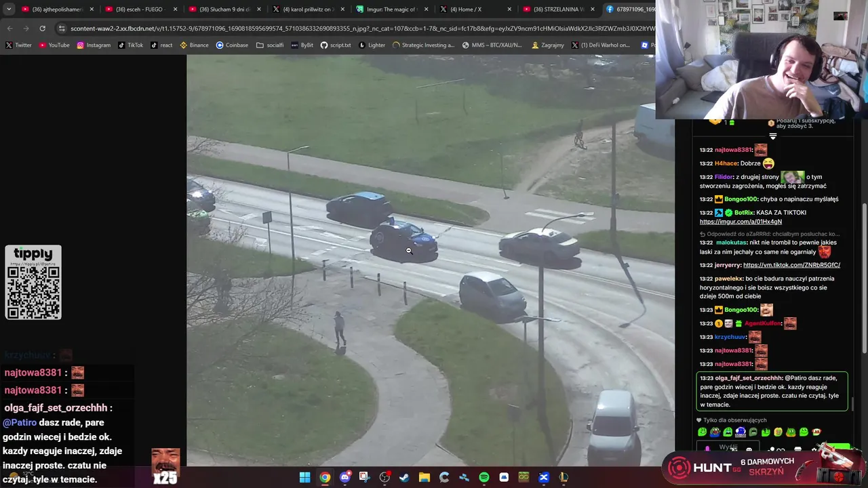Reload the page with the refresh icon
This screenshot has height=488, width=868.
click(x=42, y=28)
